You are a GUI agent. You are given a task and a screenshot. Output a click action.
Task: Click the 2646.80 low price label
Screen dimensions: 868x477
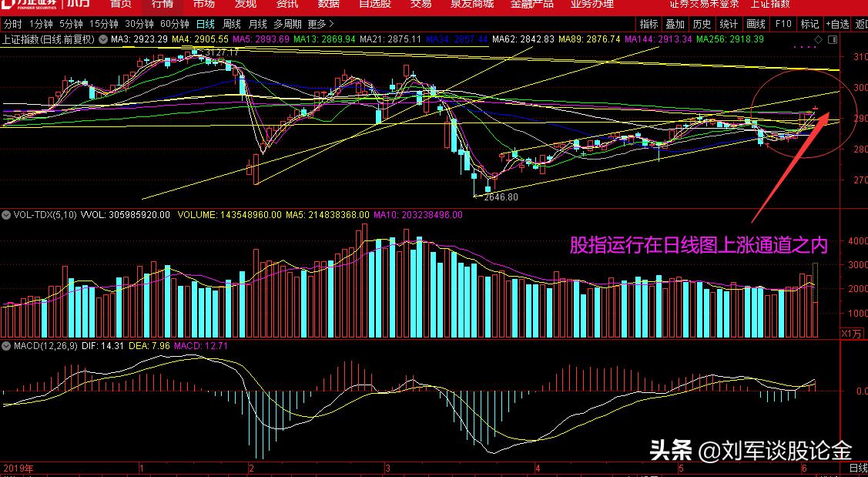coord(501,197)
